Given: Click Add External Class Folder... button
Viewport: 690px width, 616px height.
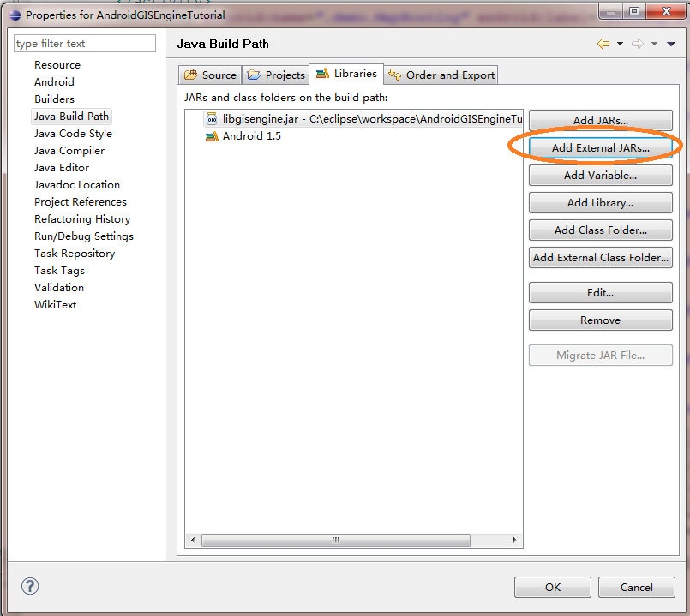Looking at the screenshot, I should pos(601,257).
